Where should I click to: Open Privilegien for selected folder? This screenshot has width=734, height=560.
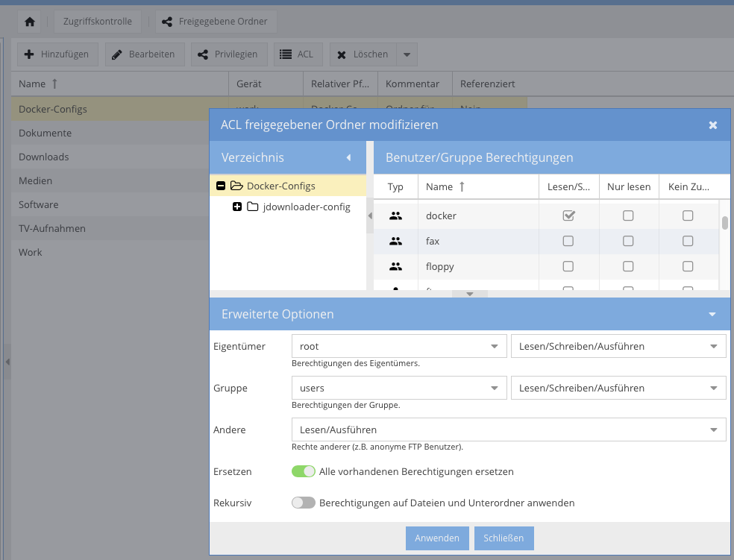[x=229, y=54]
